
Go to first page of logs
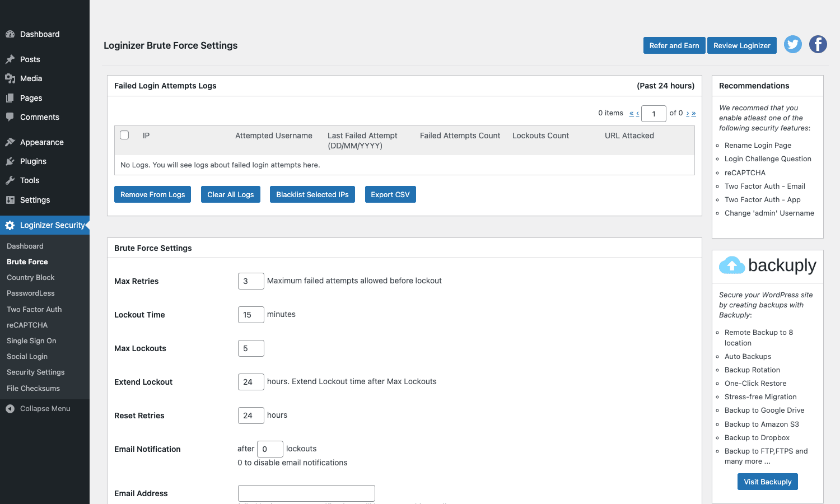pos(631,113)
